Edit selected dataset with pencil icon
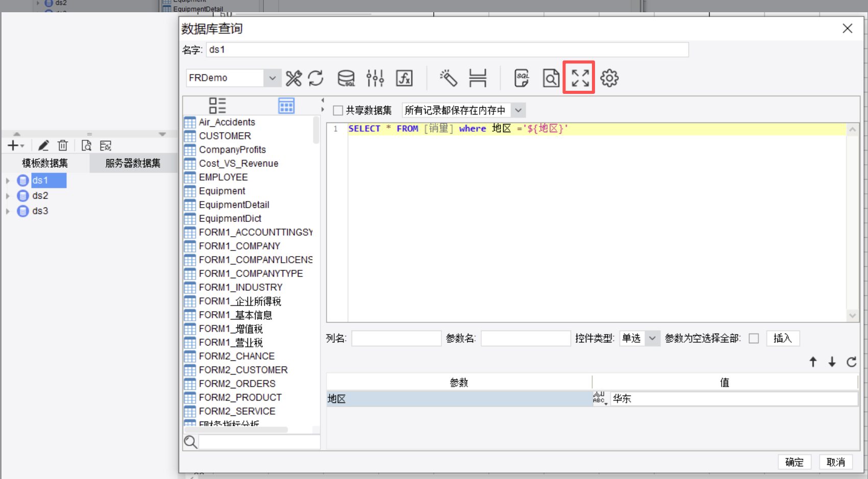This screenshot has height=479, width=868. coord(43,146)
